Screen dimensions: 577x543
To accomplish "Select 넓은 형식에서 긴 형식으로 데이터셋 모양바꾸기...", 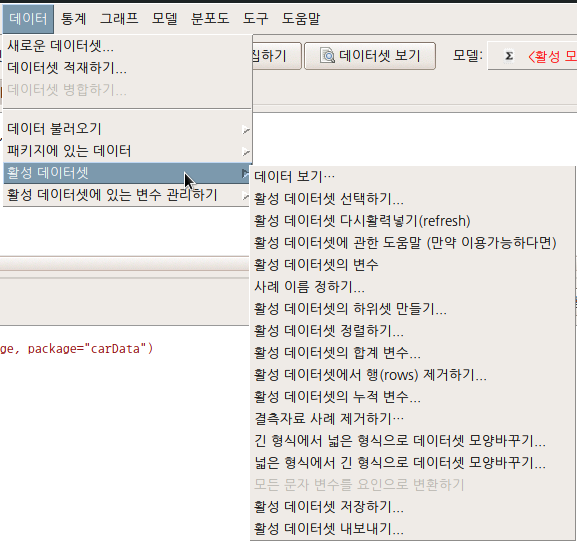I will 412,463.
